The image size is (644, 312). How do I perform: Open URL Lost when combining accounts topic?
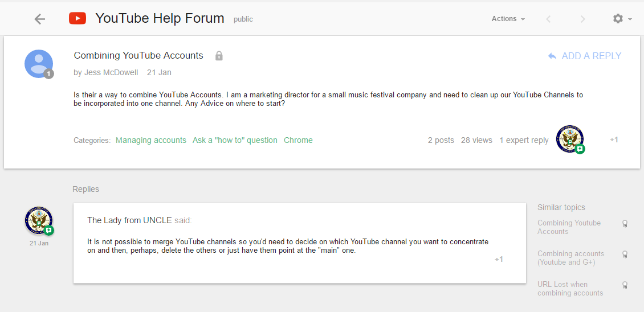pos(570,289)
